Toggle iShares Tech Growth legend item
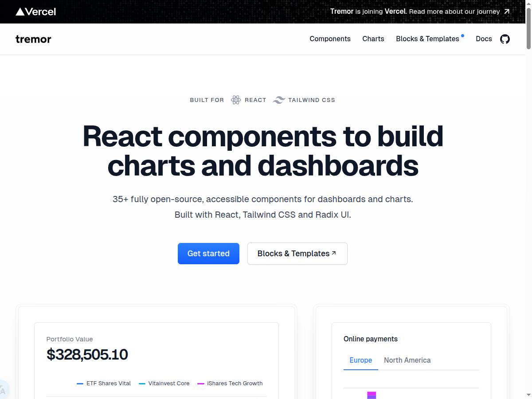This screenshot has height=399, width=532. pyautogui.click(x=230, y=383)
